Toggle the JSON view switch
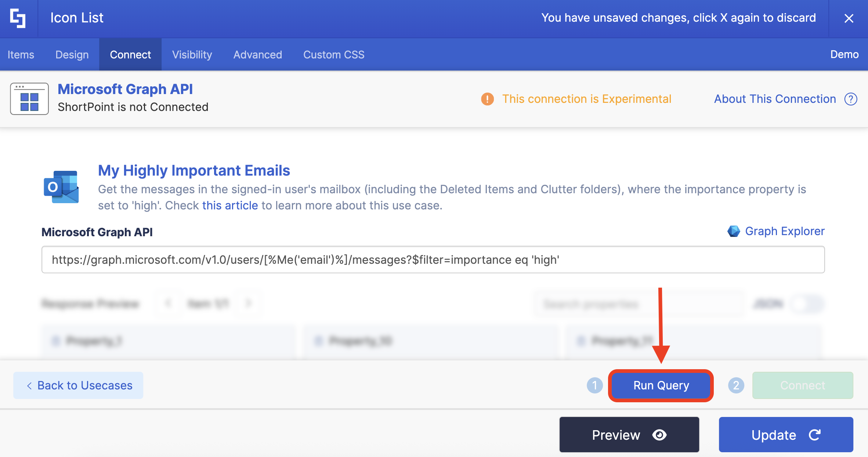The height and width of the screenshot is (457, 868). click(x=807, y=304)
